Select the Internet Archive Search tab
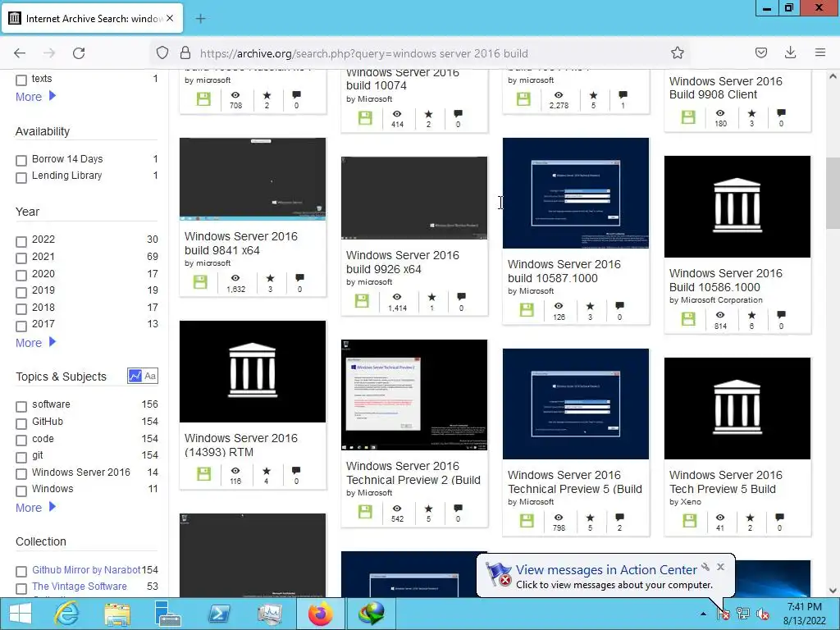This screenshot has width=840, height=630. (93, 19)
